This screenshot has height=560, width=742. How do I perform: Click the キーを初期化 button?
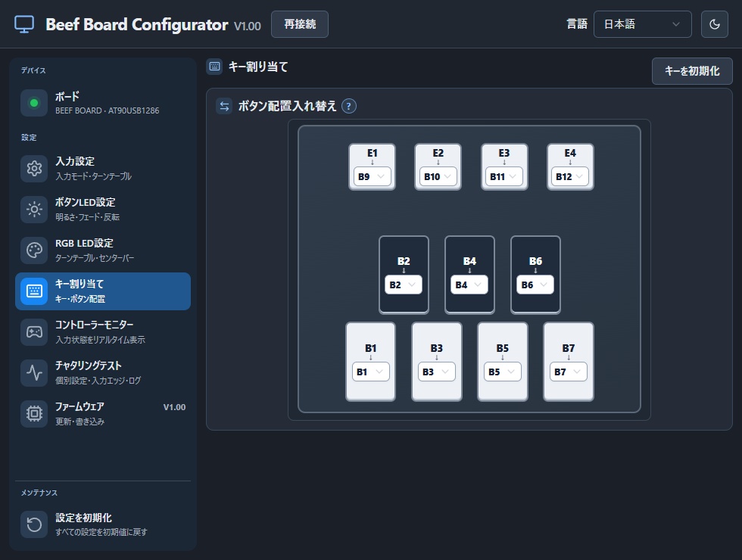coord(692,71)
